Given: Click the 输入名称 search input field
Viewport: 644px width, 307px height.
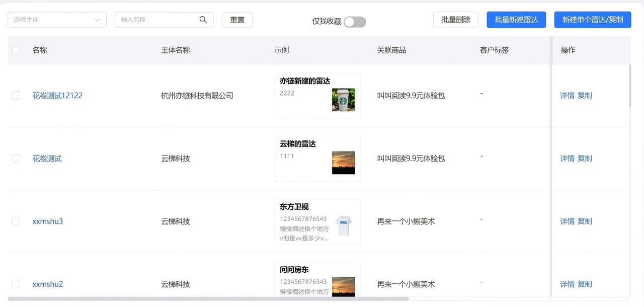Looking at the screenshot, I should (156, 20).
